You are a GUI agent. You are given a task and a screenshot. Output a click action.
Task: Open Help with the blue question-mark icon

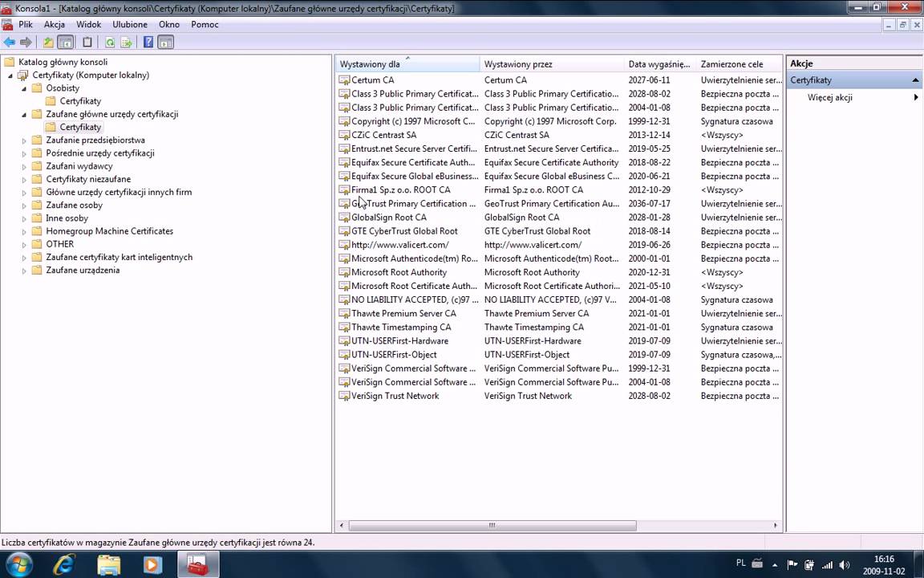148,43
